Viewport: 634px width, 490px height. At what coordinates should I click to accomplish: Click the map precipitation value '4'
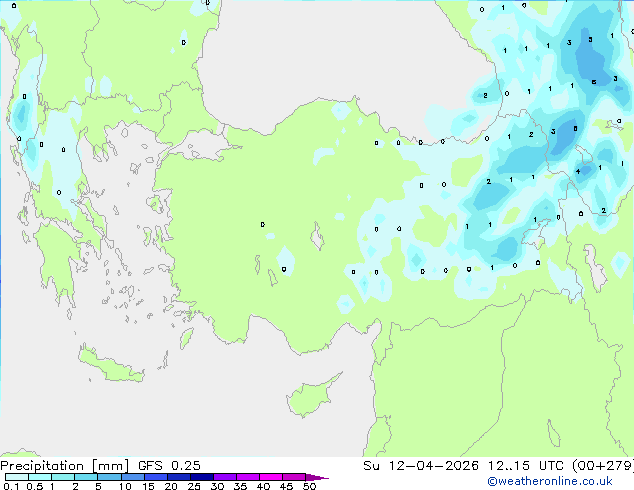[x=578, y=171]
